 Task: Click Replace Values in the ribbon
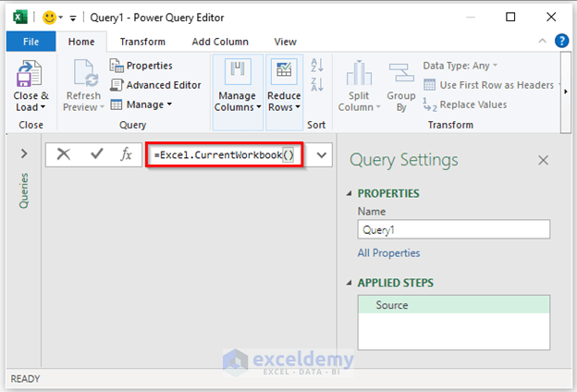(x=465, y=104)
